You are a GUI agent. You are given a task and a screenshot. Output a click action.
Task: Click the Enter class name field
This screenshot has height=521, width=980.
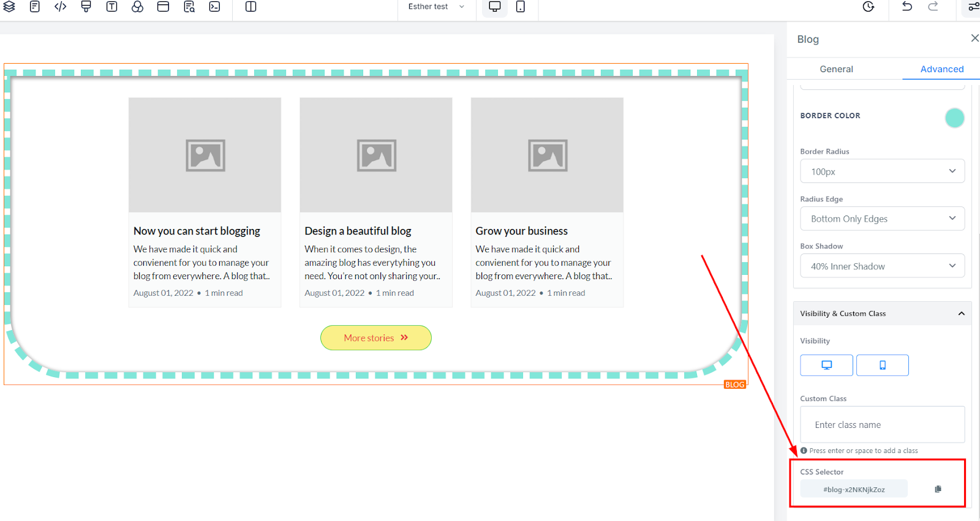[882, 424]
